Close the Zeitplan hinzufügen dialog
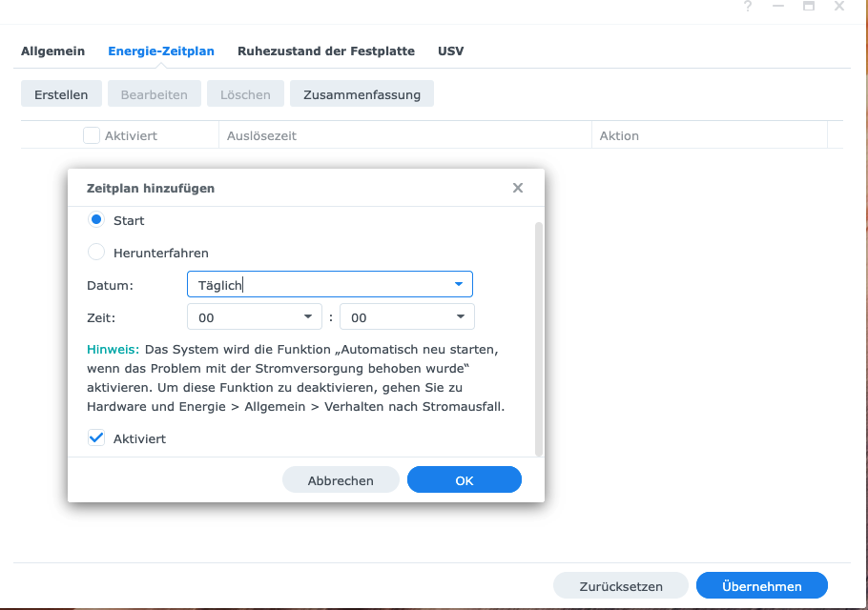The height and width of the screenshot is (610, 868). click(518, 188)
